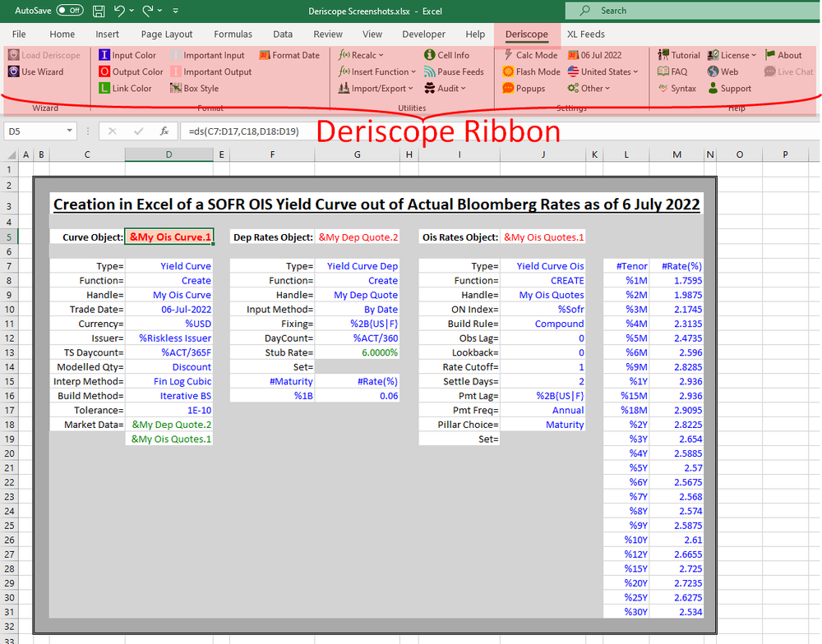Click the Fin Log Cubic cell
This screenshot has width=822, height=644.
click(169, 381)
